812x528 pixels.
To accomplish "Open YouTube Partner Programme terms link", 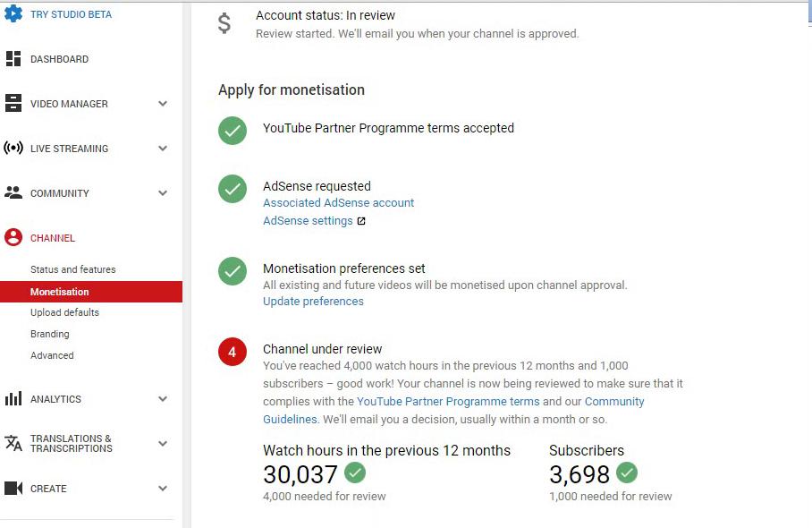I will 448,402.
